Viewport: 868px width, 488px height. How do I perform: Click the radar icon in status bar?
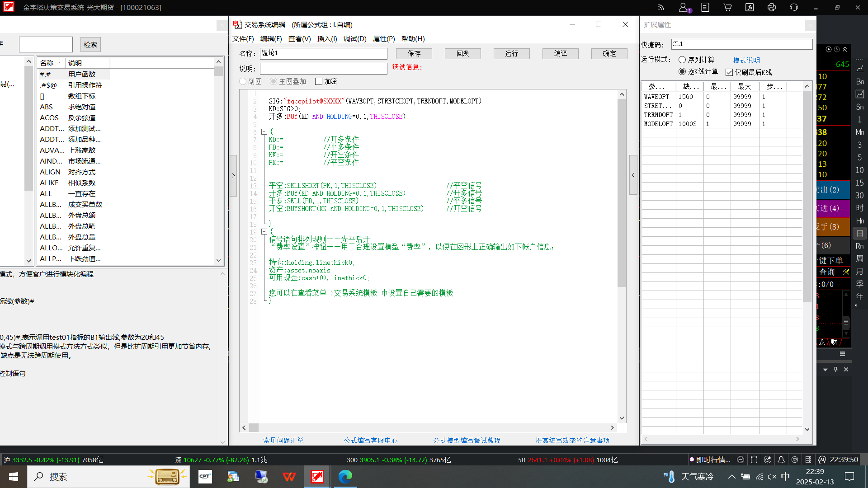768,460
